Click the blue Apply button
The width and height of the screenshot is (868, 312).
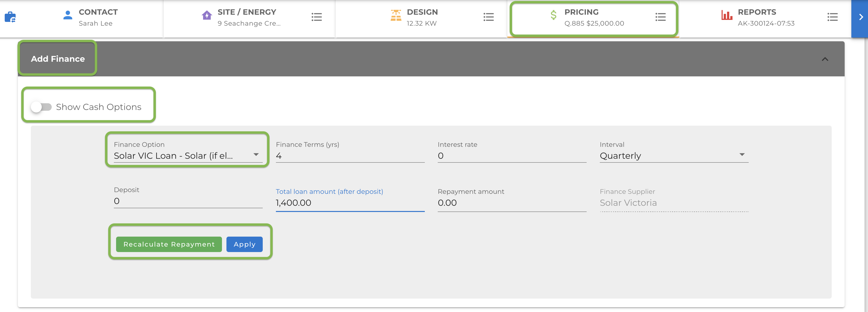(244, 244)
